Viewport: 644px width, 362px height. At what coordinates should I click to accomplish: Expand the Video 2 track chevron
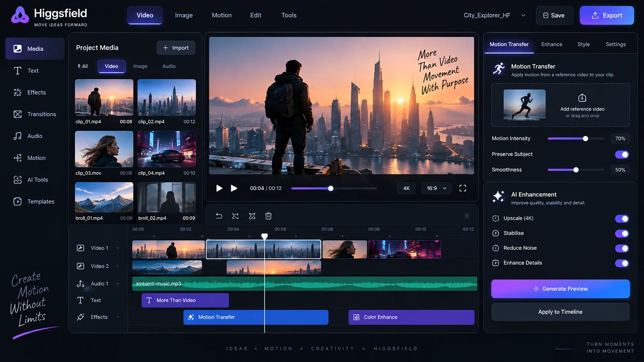[118, 266]
